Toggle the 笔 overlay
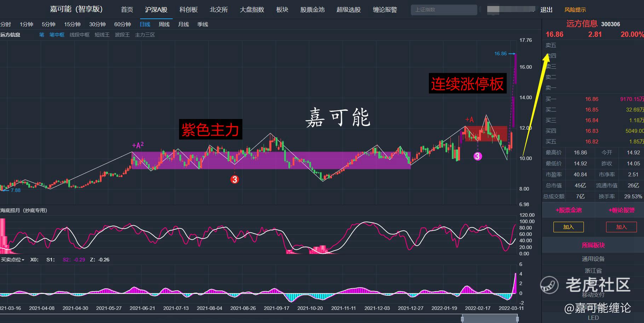The image size is (644, 323). point(42,35)
